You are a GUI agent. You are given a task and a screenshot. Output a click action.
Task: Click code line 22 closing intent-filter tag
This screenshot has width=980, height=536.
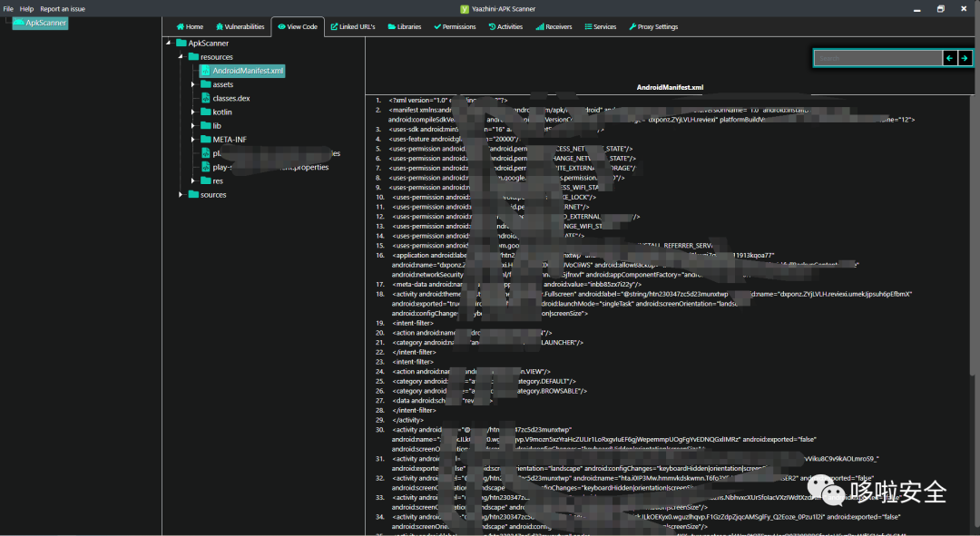(x=415, y=352)
